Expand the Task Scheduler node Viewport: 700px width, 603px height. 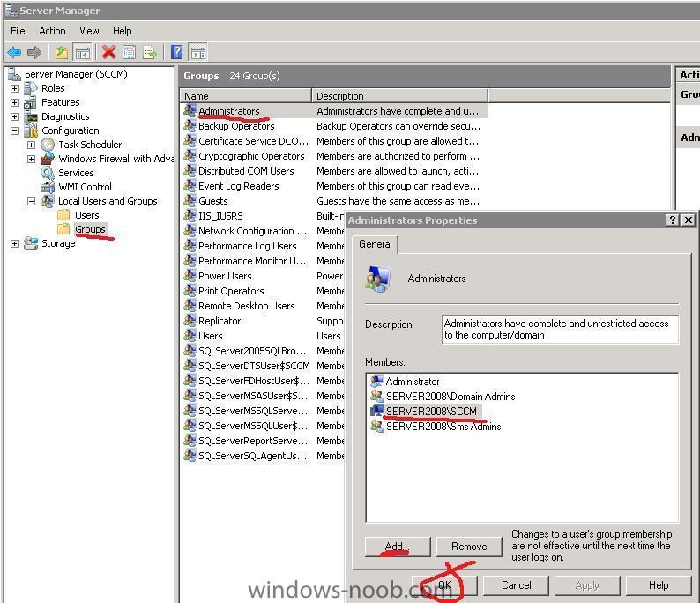(31, 145)
